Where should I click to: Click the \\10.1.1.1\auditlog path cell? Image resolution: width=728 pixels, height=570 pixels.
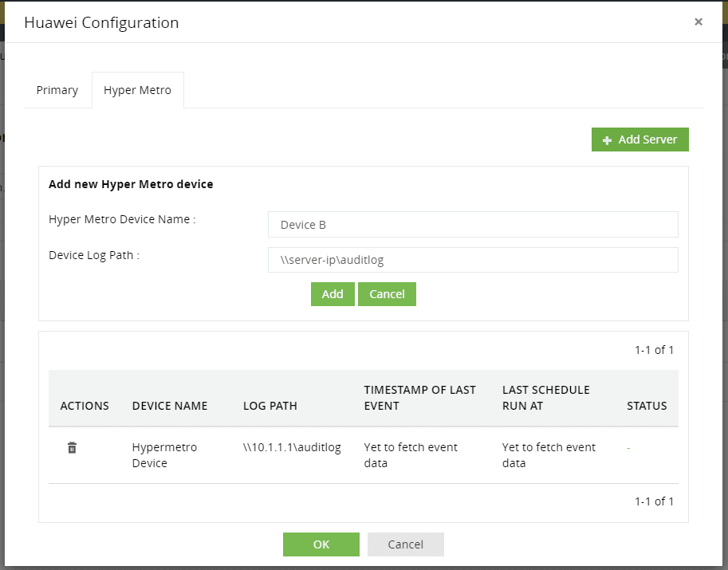click(292, 447)
